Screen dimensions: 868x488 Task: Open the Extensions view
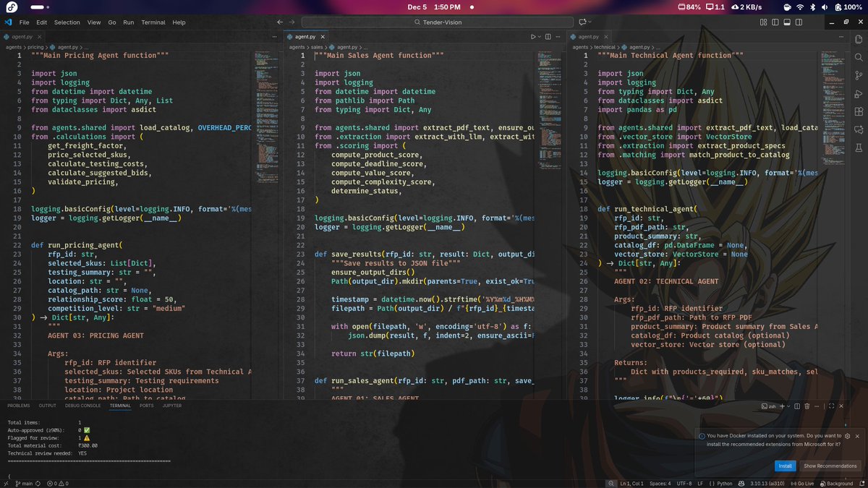[859, 112]
